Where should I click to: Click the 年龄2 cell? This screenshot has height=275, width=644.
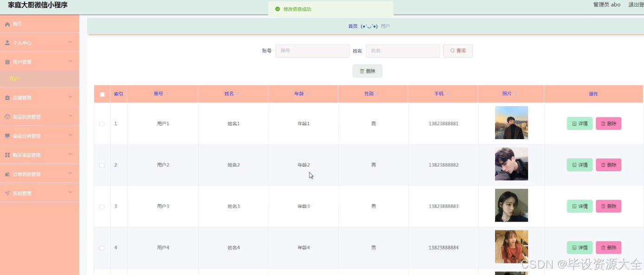[303, 165]
